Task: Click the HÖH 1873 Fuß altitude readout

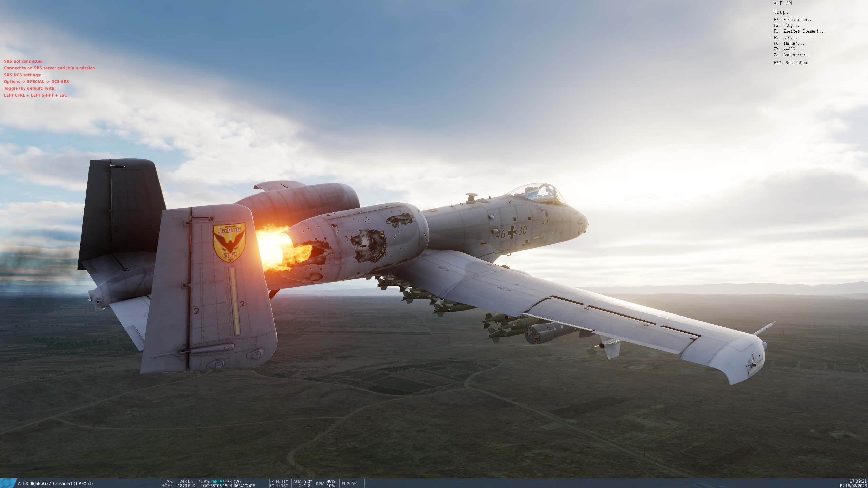Action: pos(178,486)
